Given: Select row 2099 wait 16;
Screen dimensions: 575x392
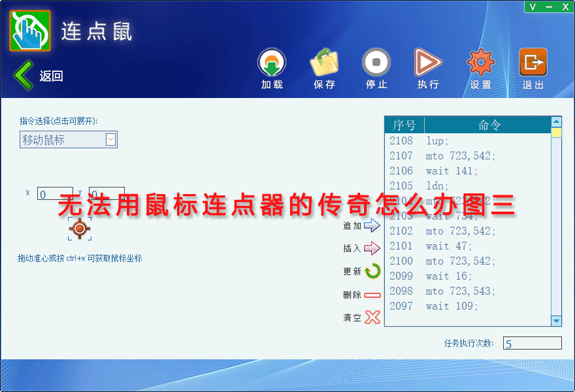Looking at the screenshot, I should tap(468, 276).
